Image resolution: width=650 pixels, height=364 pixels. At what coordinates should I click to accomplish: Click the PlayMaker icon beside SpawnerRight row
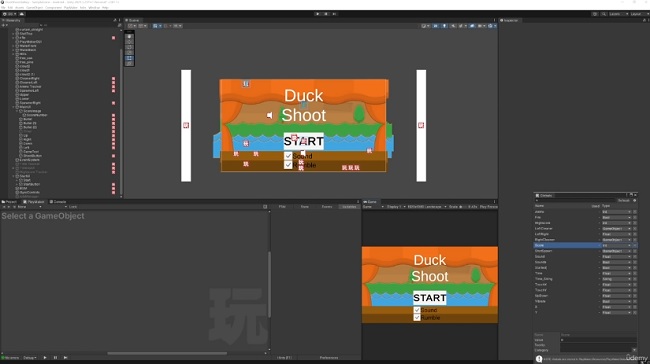113,103
